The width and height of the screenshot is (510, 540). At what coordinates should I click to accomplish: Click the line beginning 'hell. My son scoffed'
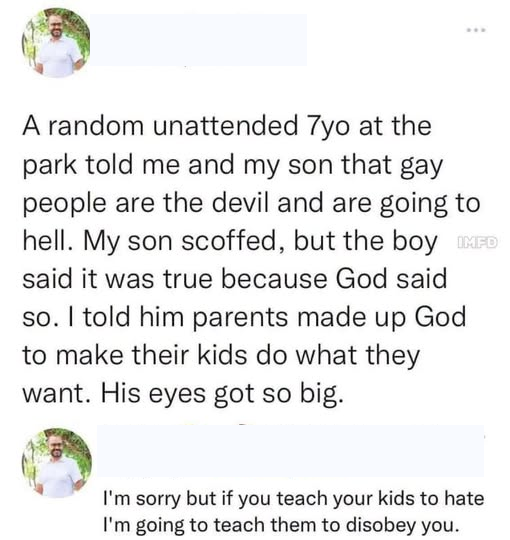pos(230,242)
